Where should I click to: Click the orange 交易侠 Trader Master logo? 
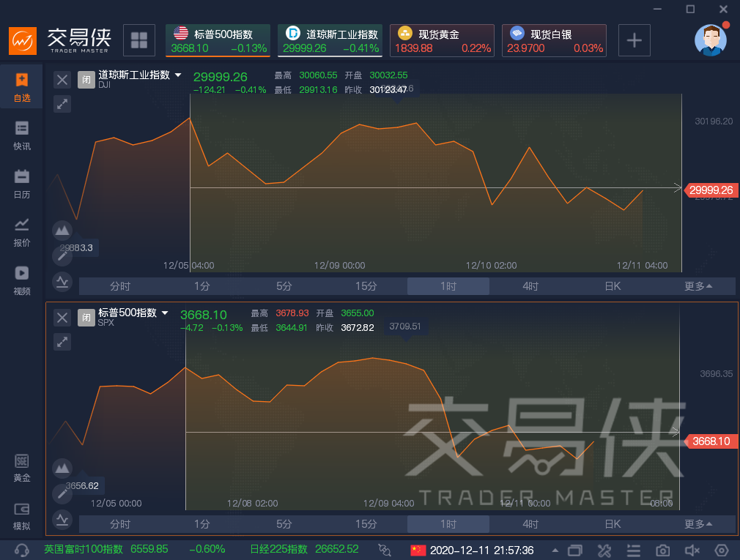click(x=23, y=40)
